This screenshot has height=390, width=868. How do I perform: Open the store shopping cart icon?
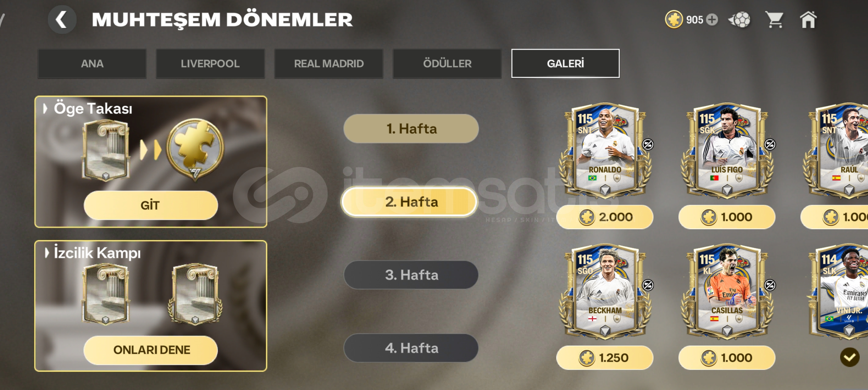click(774, 19)
